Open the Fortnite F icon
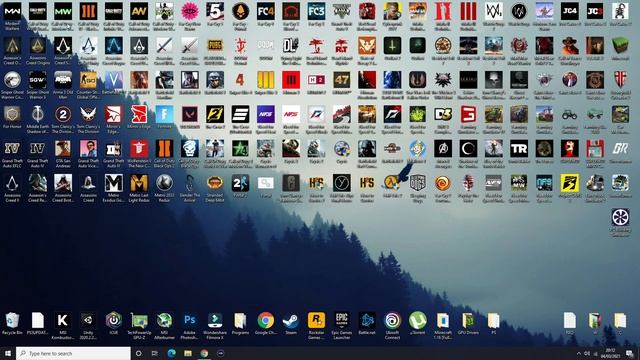640x360 pixels. coord(164,115)
